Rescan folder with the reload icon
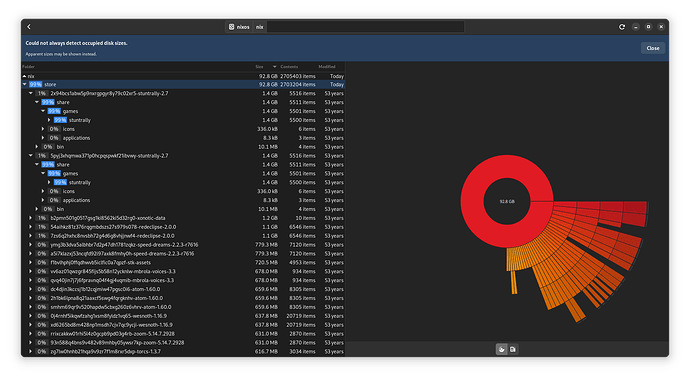The width and height of the screenshot is (690, 380). [622, 27]
